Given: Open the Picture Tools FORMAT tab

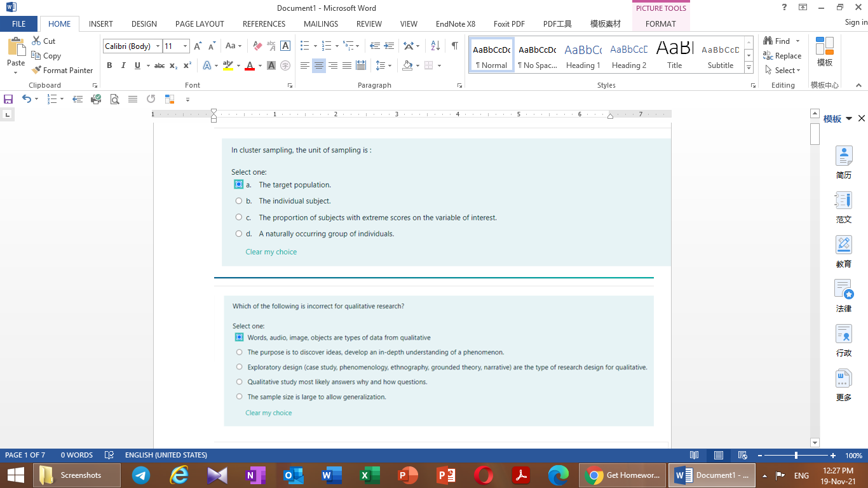Looking at the screenshot, I should (x=661, y=24).
